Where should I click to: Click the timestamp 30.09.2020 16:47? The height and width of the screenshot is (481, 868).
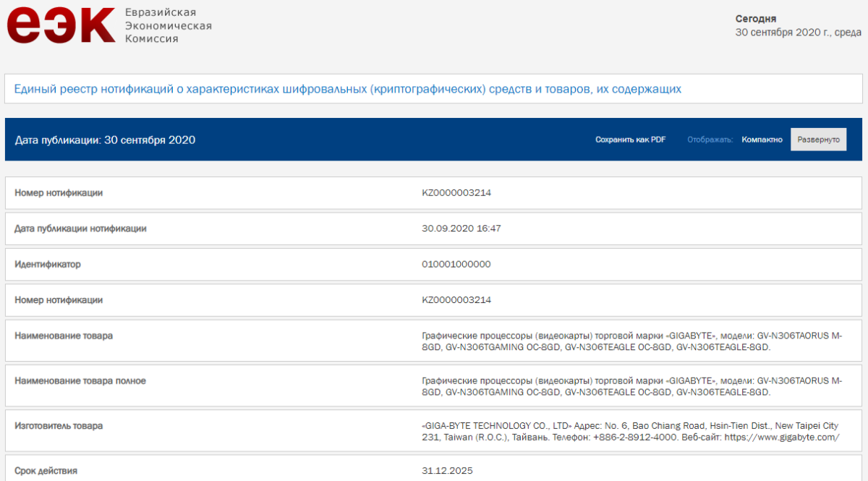(461, 229)
